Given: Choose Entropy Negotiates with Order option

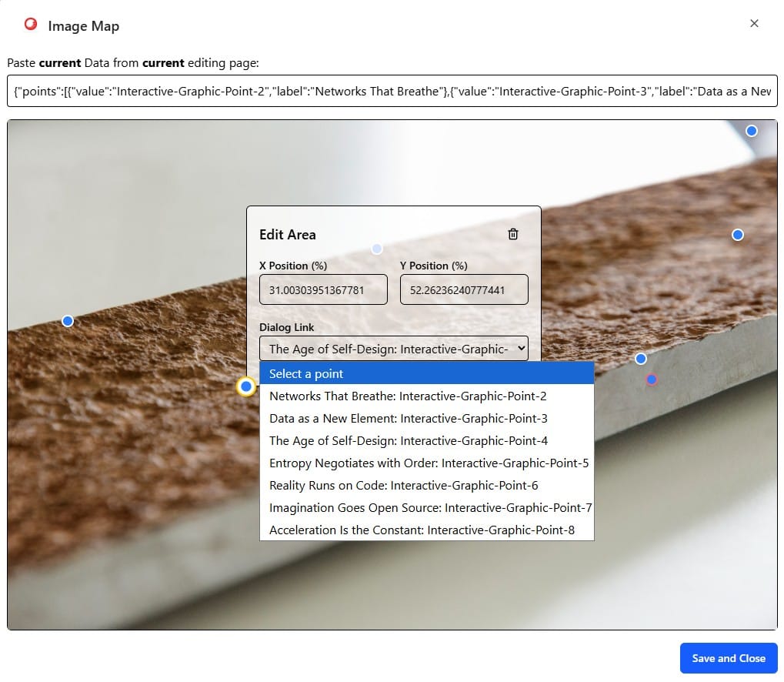Looking at the screenshot, I should click(x=426, y=463).
